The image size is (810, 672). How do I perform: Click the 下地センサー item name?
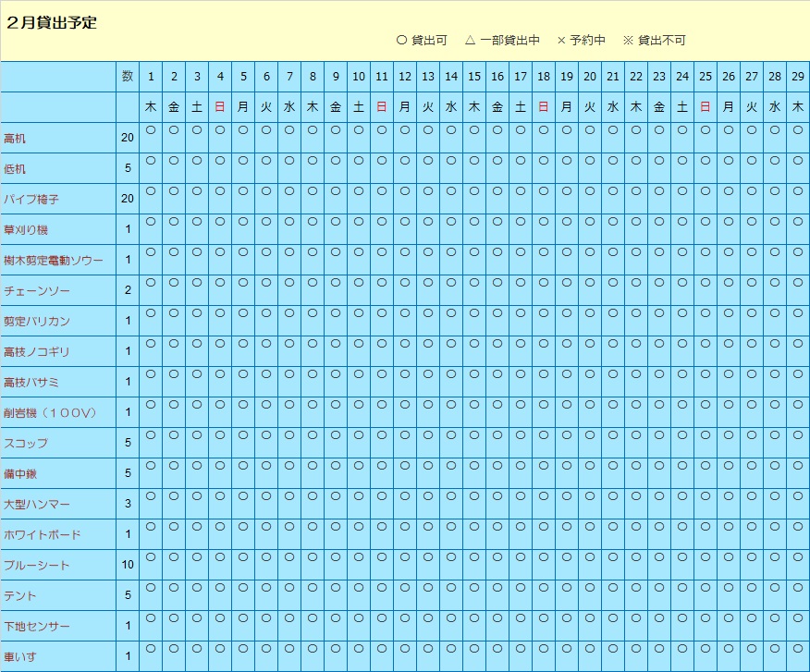(x=37, y=627)
